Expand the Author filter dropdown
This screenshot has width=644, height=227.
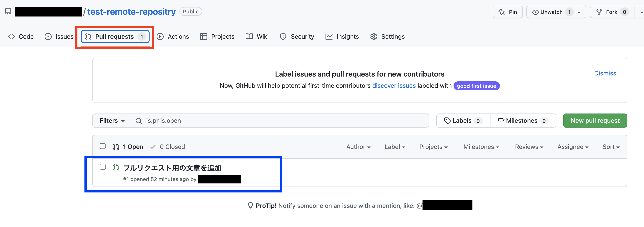coord(358,147)
